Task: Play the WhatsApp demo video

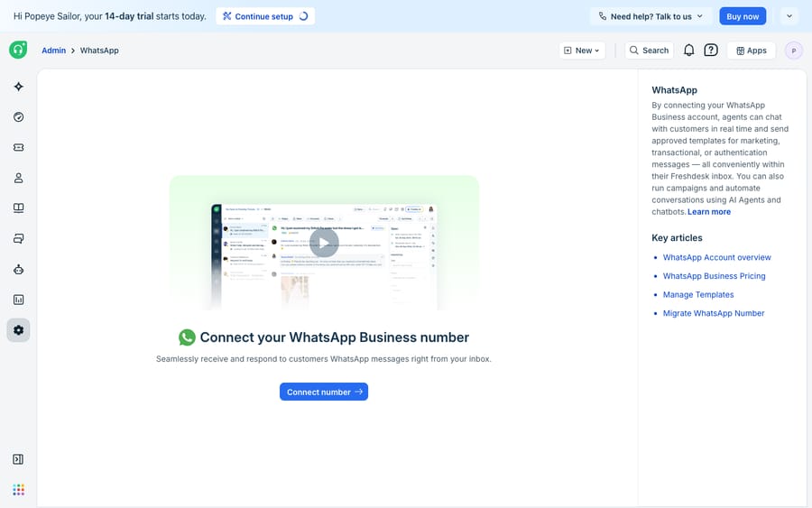Action: tap(324, 243)
